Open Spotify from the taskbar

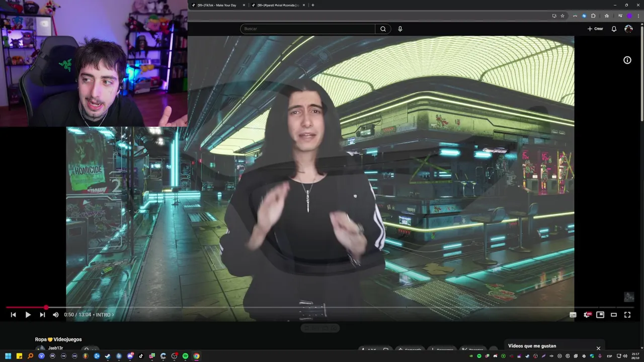pyautogui.click(x=185, y=356)
